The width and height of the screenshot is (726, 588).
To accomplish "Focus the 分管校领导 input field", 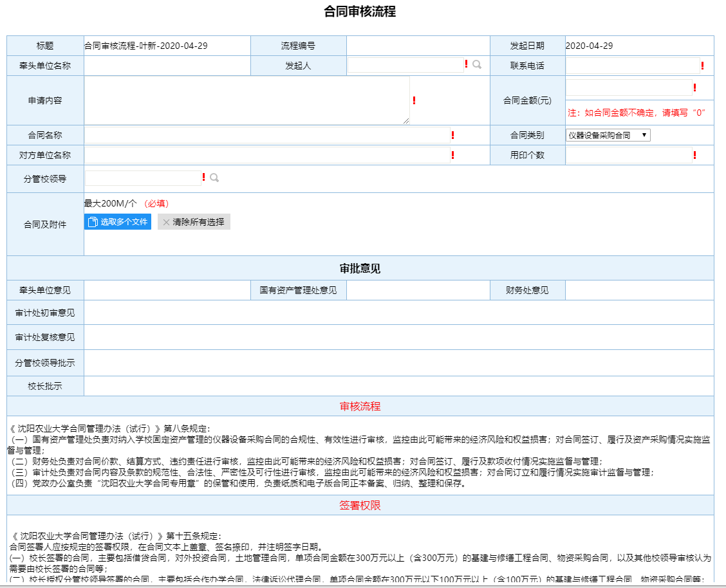I will tap(143, 178).
